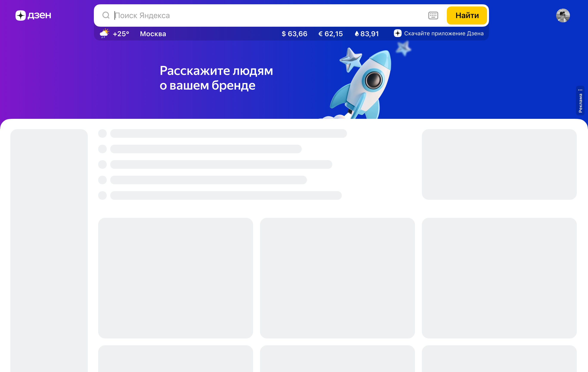Open the user profile avatar
588x372 pixels.
coord(563,15)
